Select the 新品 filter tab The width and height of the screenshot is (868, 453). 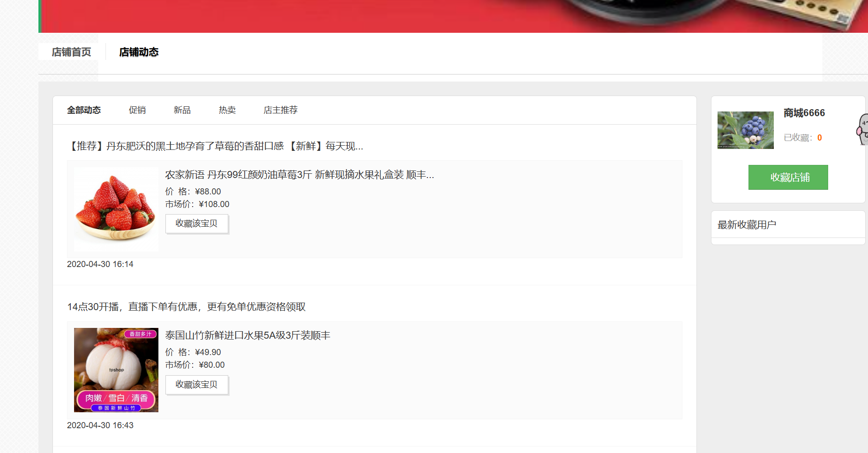[x=182, y=110]
